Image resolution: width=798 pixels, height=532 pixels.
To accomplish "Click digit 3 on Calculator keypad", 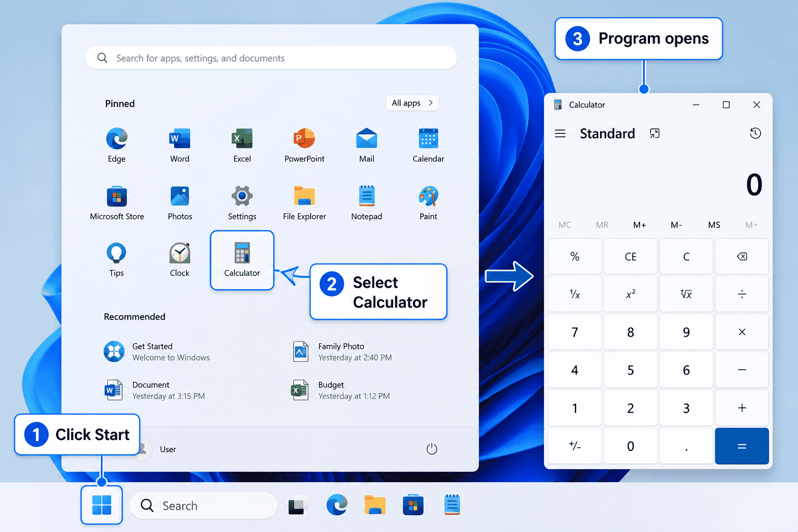I will point(686,408).
